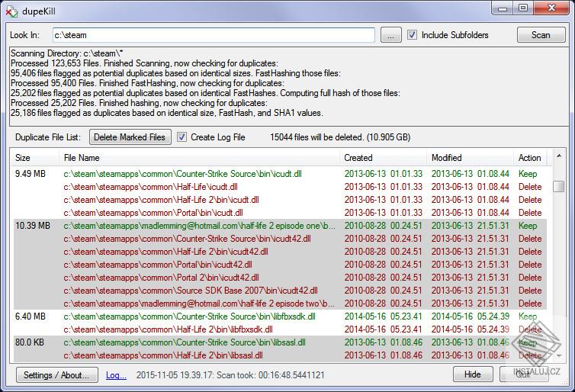Minimize the dupeKill window
This screenshot has height=392, width=575.
pyautogui.click(x=503, y=8)
